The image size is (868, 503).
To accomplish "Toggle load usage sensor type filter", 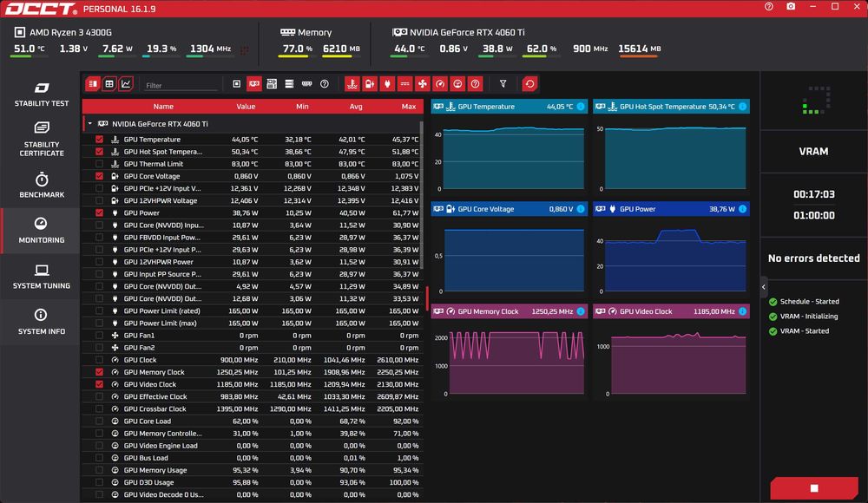I will point(457,84).
